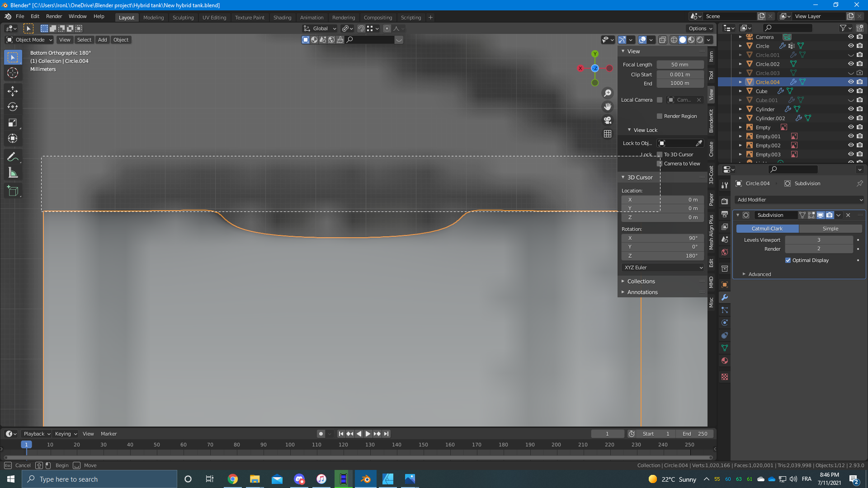Click the Clip End 1000 m field
This screenshot has height=488, width=868.
coord(680,83)
